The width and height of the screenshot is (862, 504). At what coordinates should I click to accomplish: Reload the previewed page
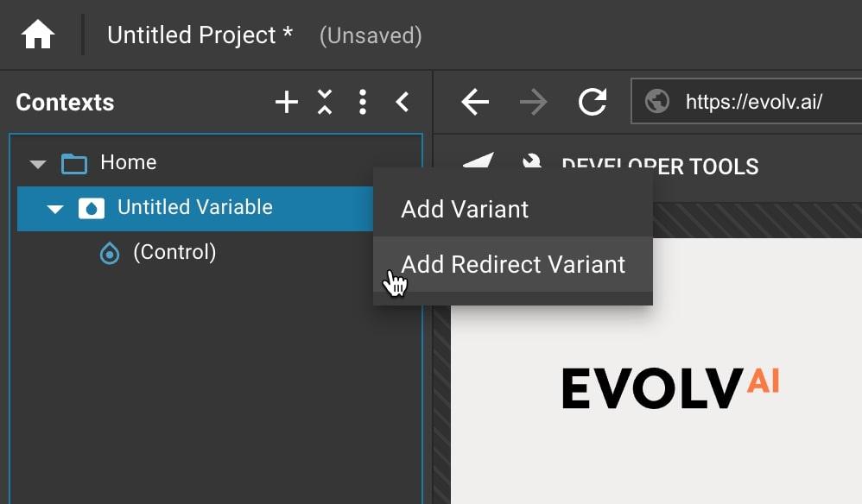tap(593, 103)
